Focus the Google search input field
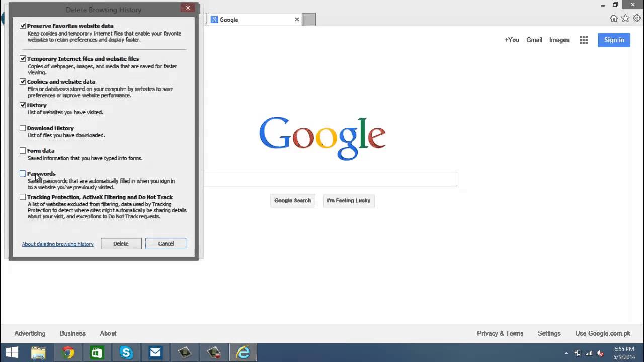The image size is (644, 362). tap(330, 179)
